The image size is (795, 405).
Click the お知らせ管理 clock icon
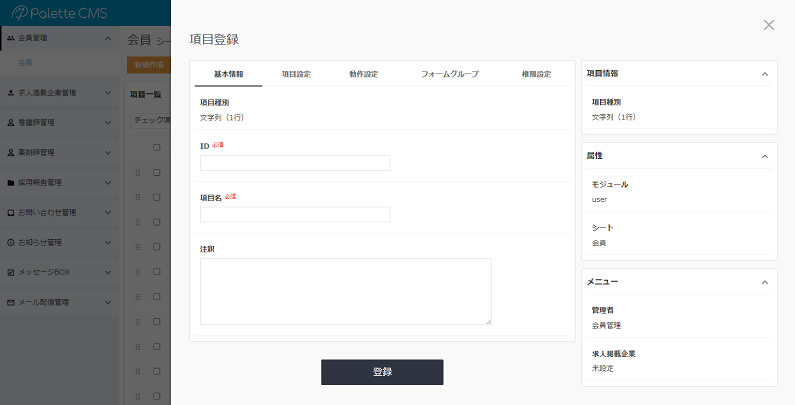pyautogui.click(x=10, y=243)
